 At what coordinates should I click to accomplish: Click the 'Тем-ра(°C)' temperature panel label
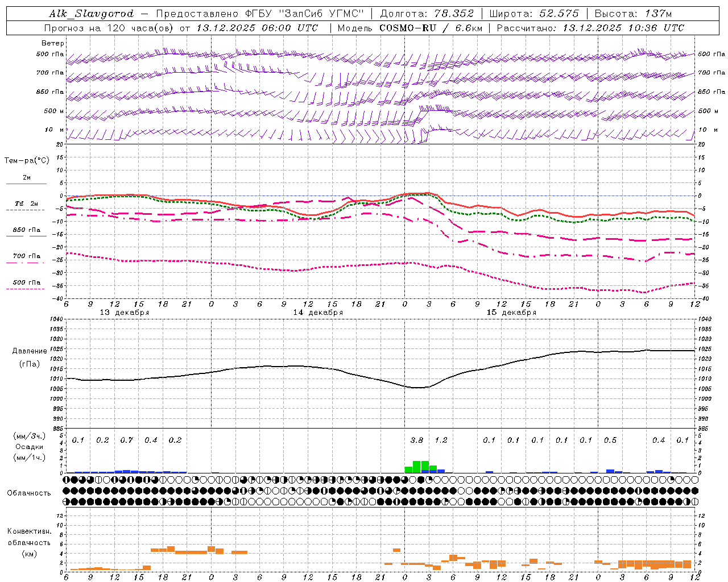(x=27, y=161)
